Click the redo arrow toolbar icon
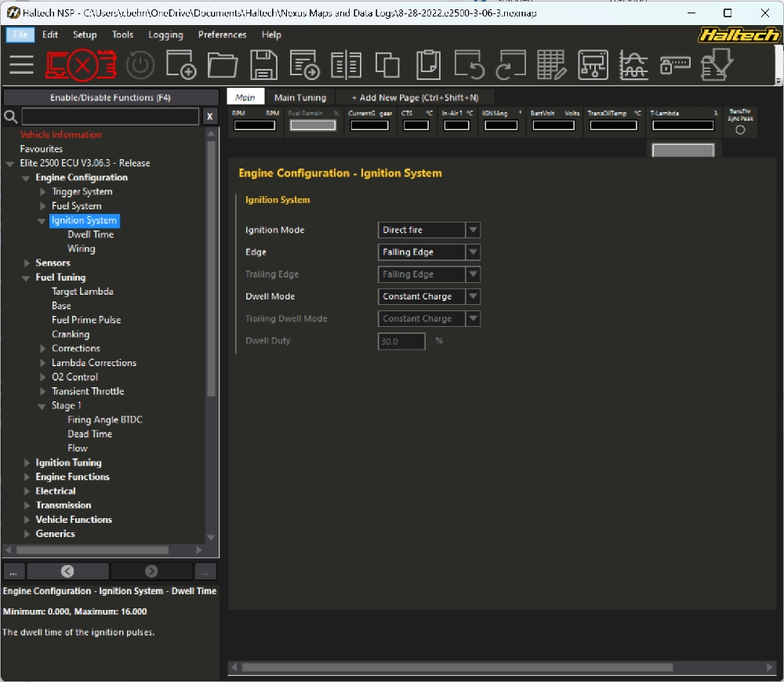The image size is (784, 682). 510,65
